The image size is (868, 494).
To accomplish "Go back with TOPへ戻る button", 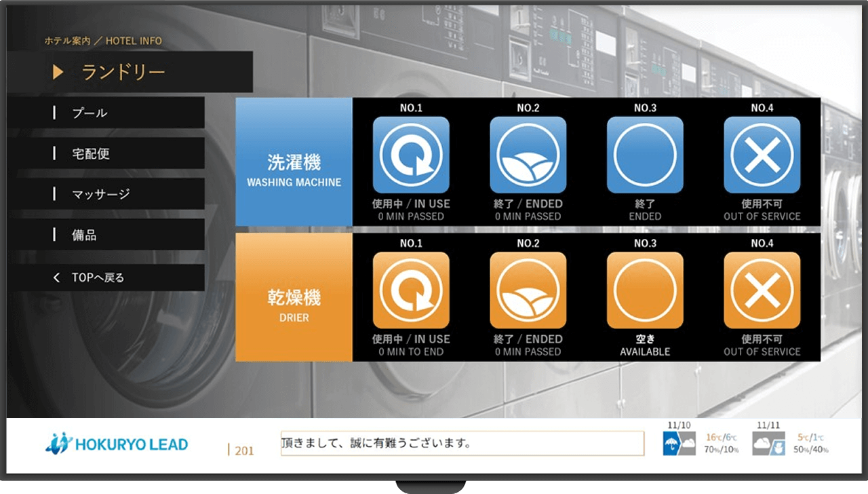I will (x=106, y=278).
